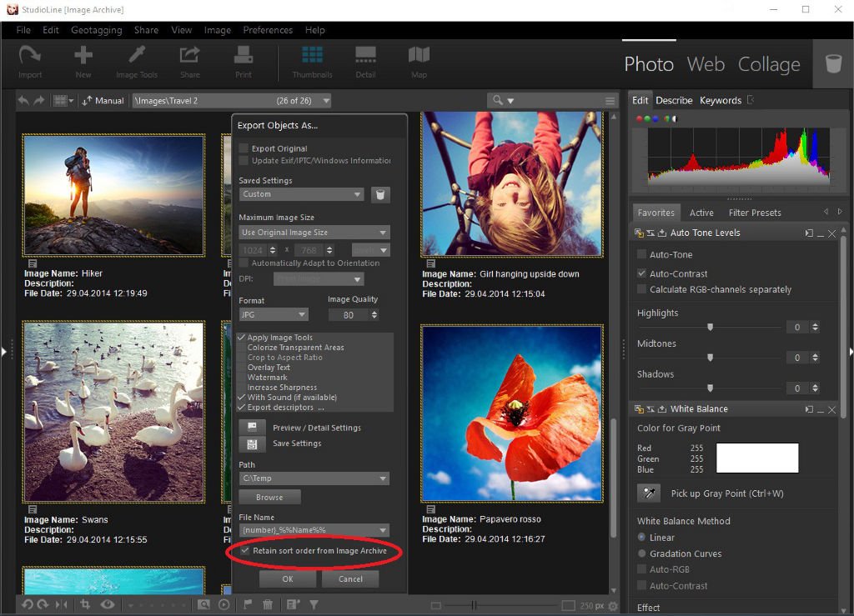Open the Images\Travel 2 folder dropdown
Screen dimensions: 854x616
coord(232,101)
